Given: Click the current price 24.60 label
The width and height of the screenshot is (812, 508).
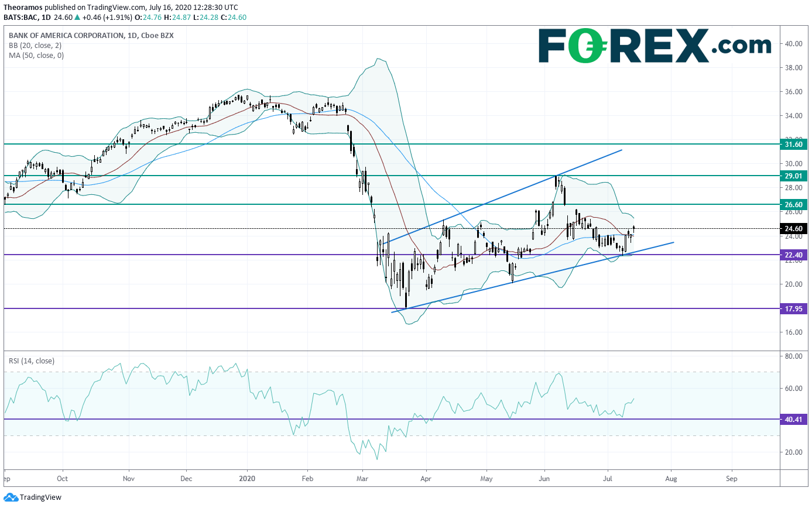Looking at the screenshot, I should 795,229.
